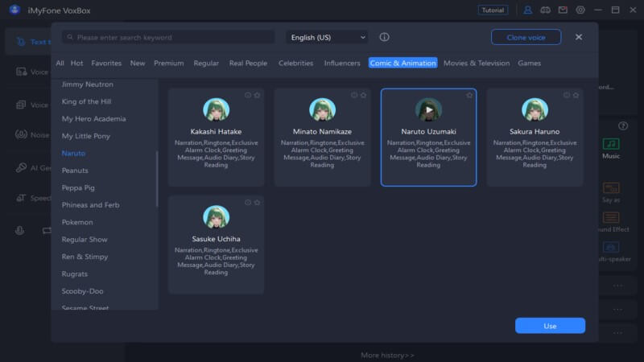Open the mail message icon

[x=563, y=10]
